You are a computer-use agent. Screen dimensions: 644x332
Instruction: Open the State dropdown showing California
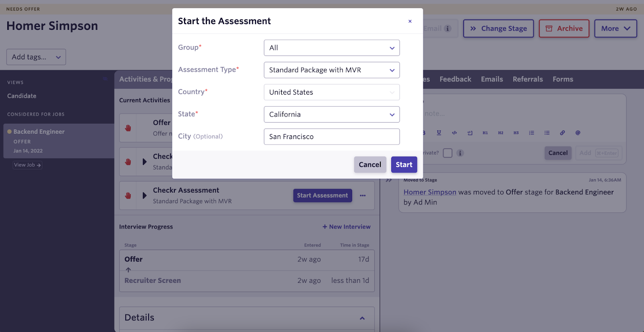click(x=332, y=114)
